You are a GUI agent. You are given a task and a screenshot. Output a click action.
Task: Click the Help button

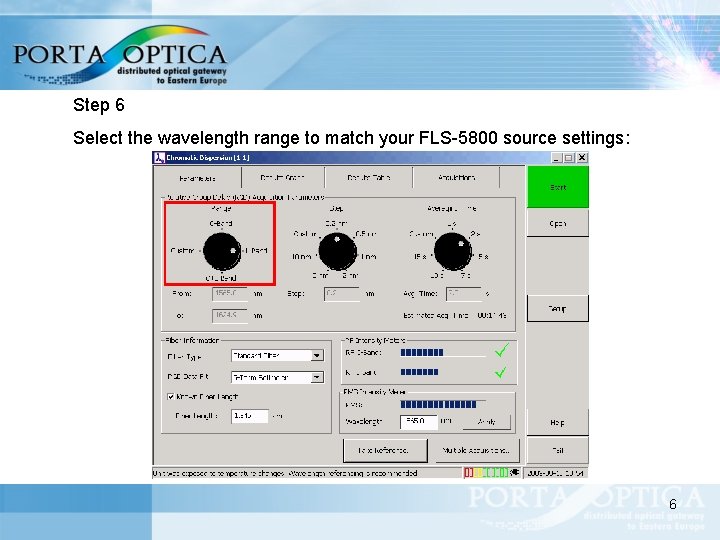[557, 422]
